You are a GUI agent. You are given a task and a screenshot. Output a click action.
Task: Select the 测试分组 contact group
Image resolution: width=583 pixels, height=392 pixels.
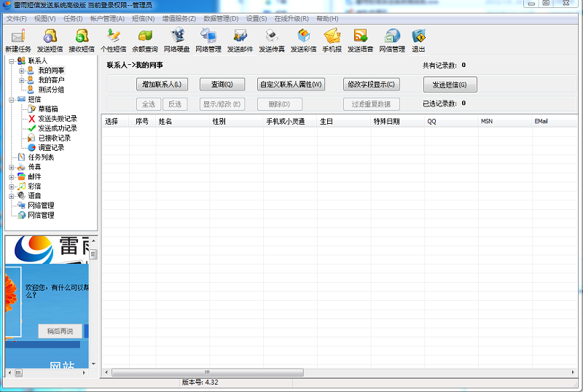coord(51,90)
